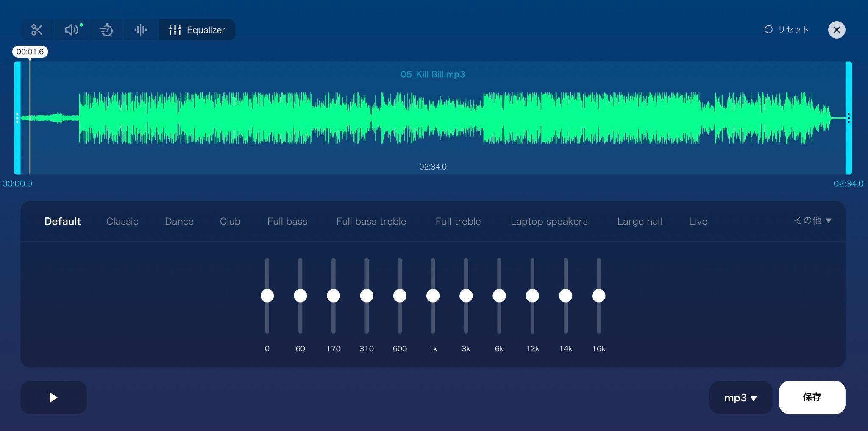Open the mp3 format dropdown
Viewport: 868px width, 431px height.
[x=741, y=398]
